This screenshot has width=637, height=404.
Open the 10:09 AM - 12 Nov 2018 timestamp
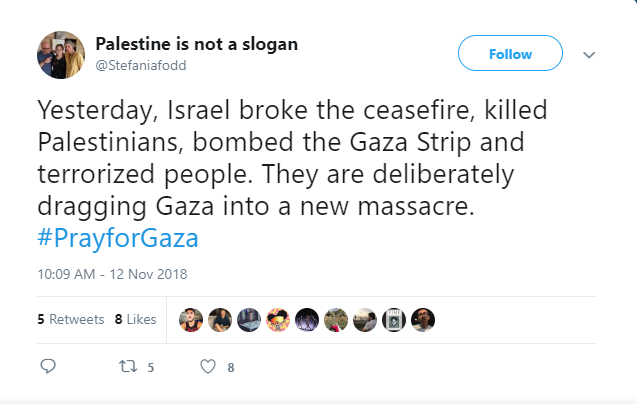click(112, 274)
